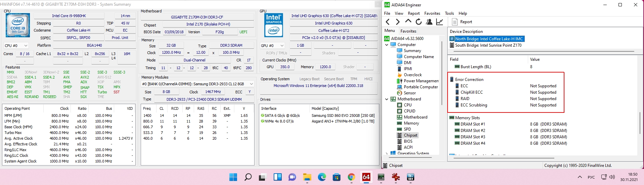Select North Bridge: Intel Coffee Lake-H IMC
The height and width of the screenshot is (185, 644).
point(486,39)
